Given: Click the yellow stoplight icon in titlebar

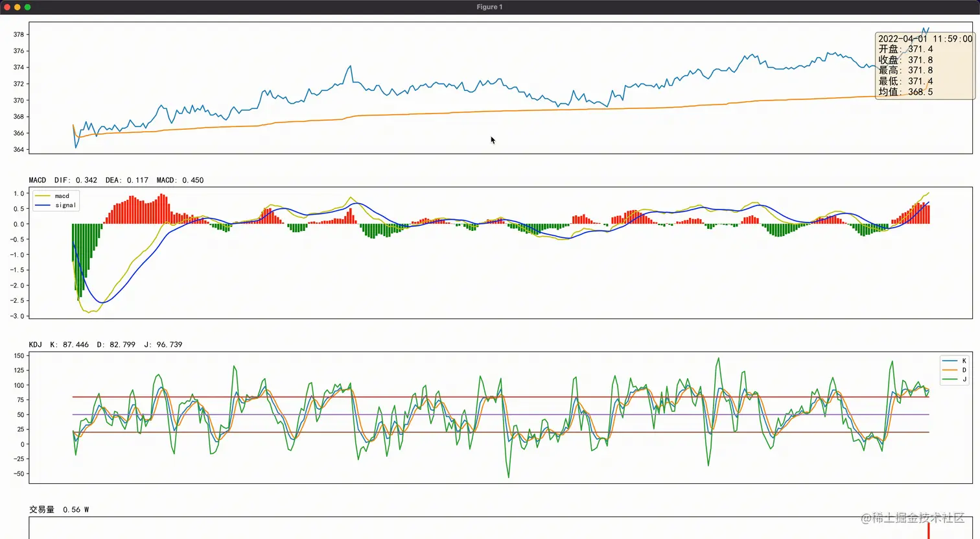Looking at the screenshot, I should click(x=17, y=6).
